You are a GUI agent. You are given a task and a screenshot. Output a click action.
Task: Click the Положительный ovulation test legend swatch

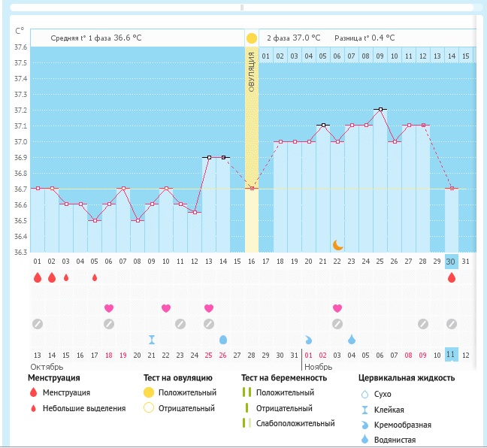click(149, 392)
